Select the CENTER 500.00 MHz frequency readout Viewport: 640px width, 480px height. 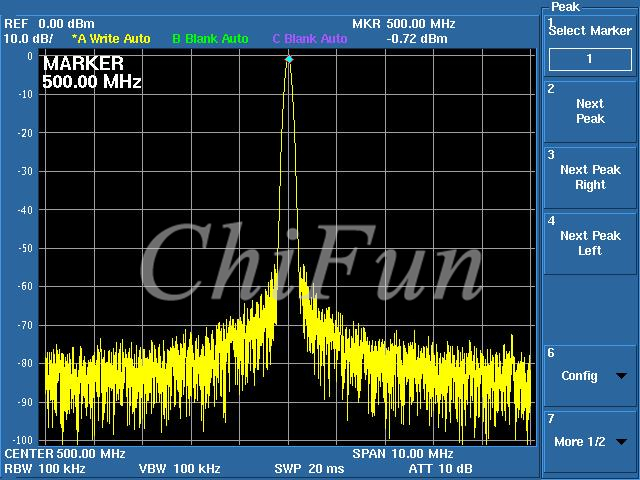click(65, 454)
